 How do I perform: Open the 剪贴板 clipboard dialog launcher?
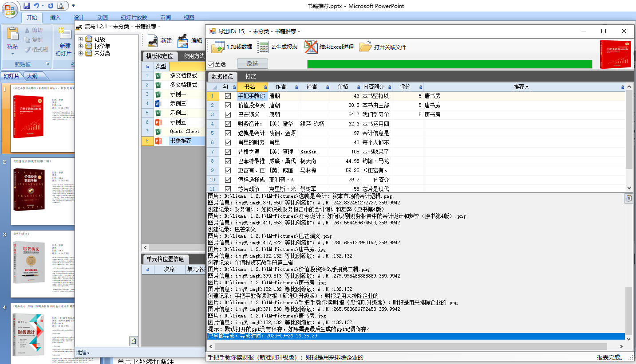48,65
